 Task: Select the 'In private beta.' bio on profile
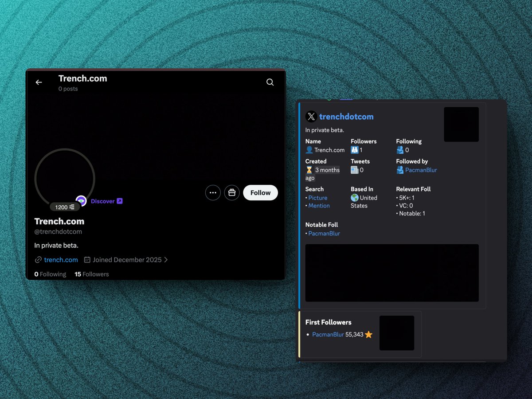[x=56, y=245]
